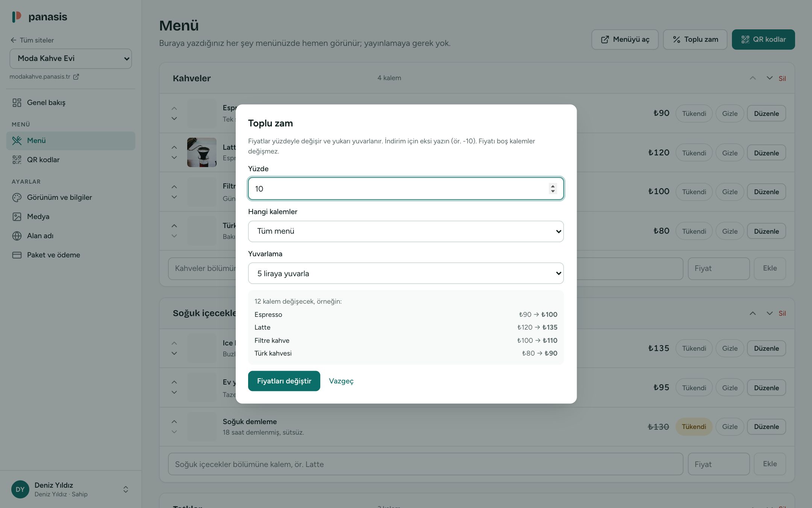This screenshot has height=508, width=812.
Task: Open the Hangi kalemler dropdown
Action: pos(406,231)
